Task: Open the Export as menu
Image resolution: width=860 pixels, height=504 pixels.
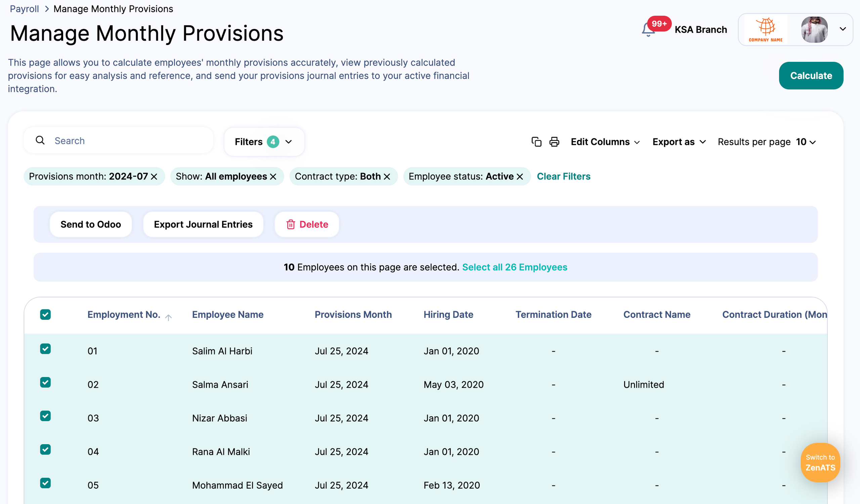Action: coord(679,141)
